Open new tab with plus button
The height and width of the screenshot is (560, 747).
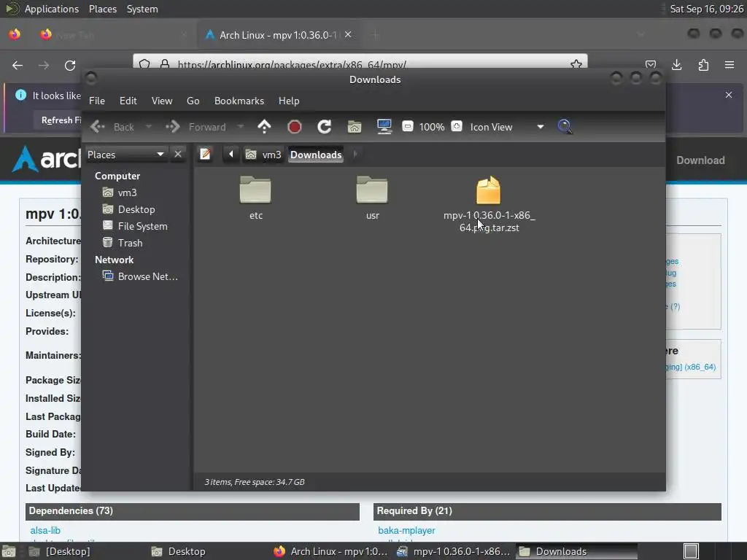(x=376, y=35)
